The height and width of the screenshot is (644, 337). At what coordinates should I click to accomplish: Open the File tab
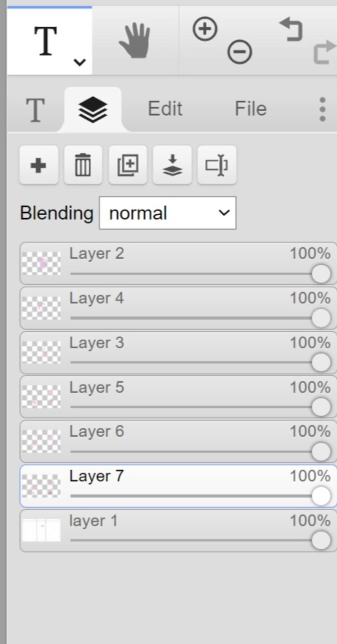(250, 109)
